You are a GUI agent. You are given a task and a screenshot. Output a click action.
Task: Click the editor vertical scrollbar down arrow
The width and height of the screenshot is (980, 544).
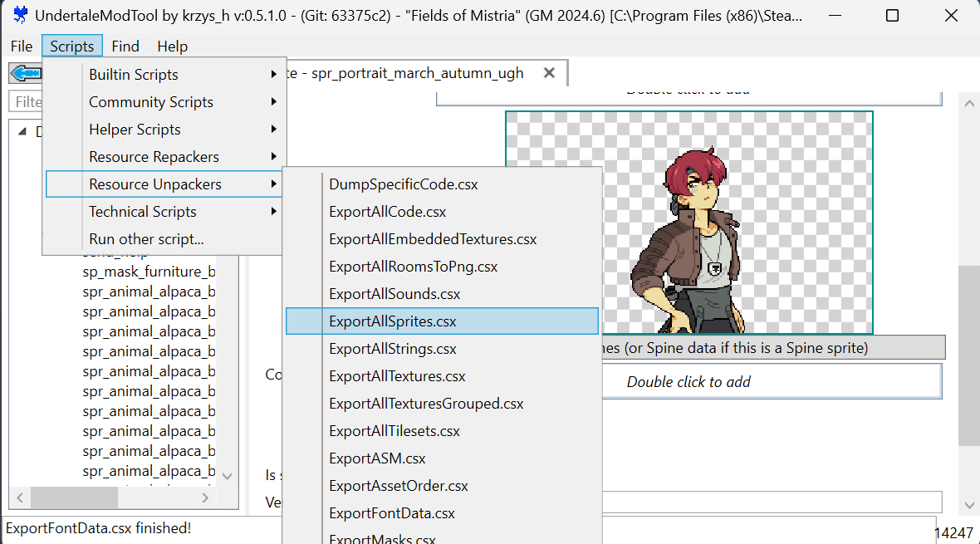(969, 505)
